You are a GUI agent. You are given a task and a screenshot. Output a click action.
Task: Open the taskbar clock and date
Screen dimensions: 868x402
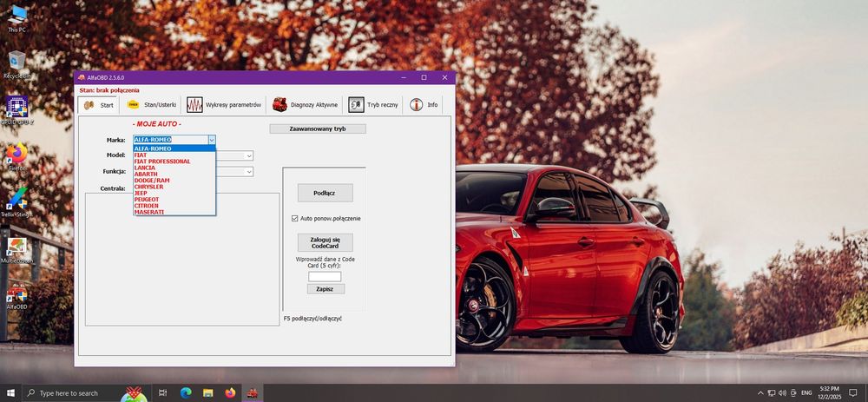click(829, 393)
